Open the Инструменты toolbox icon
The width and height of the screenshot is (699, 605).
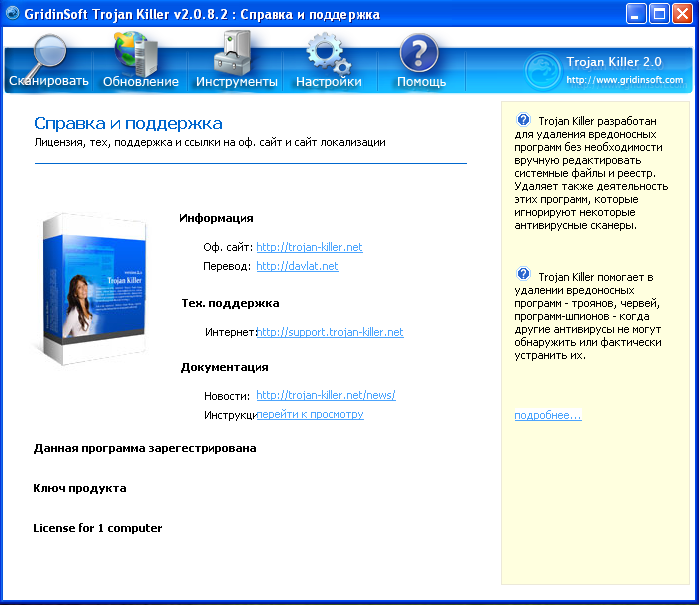tap(232, 53)
